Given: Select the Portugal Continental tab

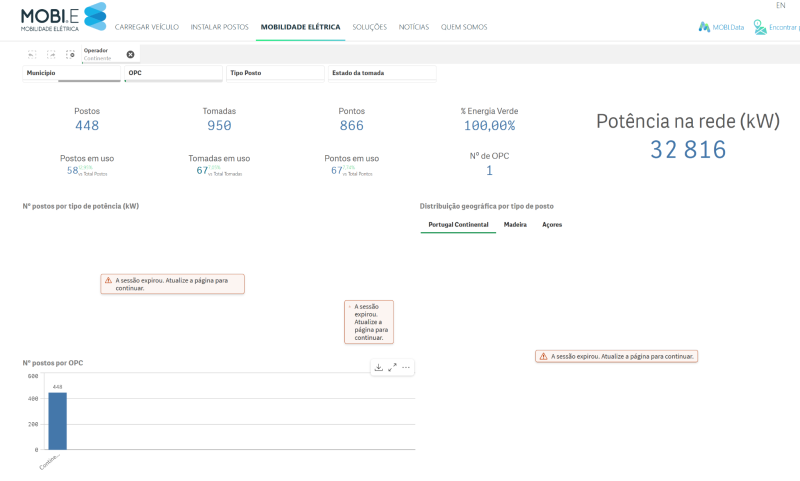Looking at the screenshot, I should point(458,224).
